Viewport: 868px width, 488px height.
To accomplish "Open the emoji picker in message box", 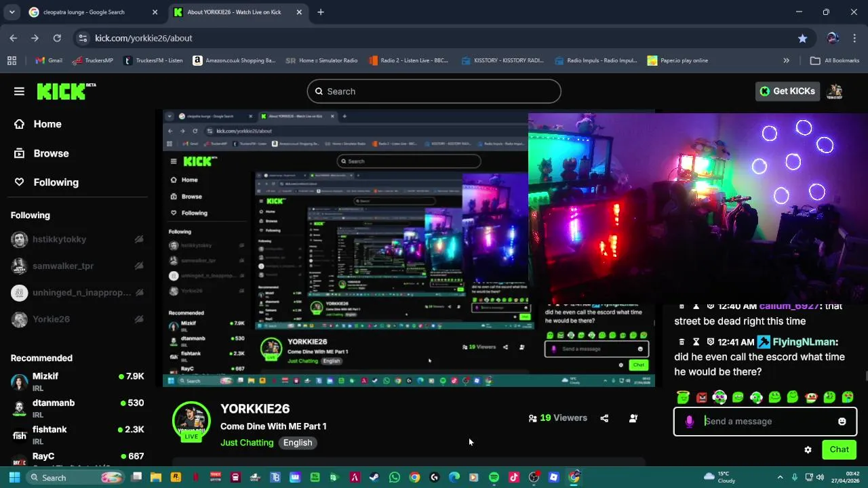I will point(842,422).
